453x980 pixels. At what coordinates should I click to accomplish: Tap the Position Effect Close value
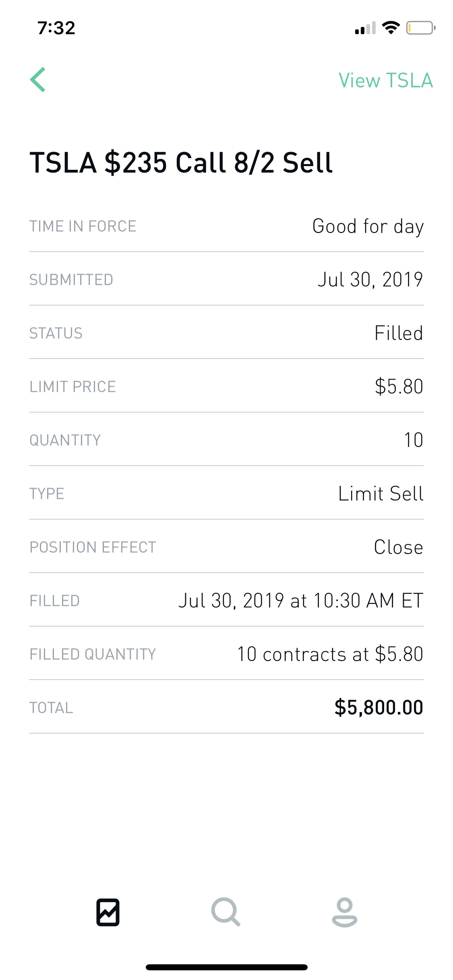[x=399, y=547]
